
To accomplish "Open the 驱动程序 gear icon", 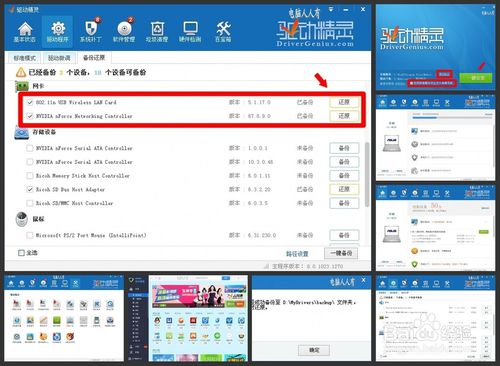I will [x=58, y=32].
